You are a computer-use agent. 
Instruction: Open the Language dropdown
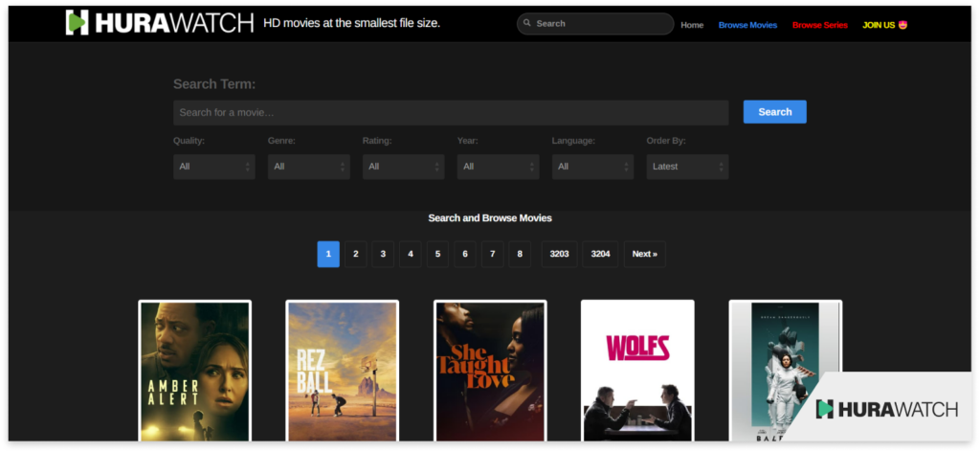(x=592, y=167)
